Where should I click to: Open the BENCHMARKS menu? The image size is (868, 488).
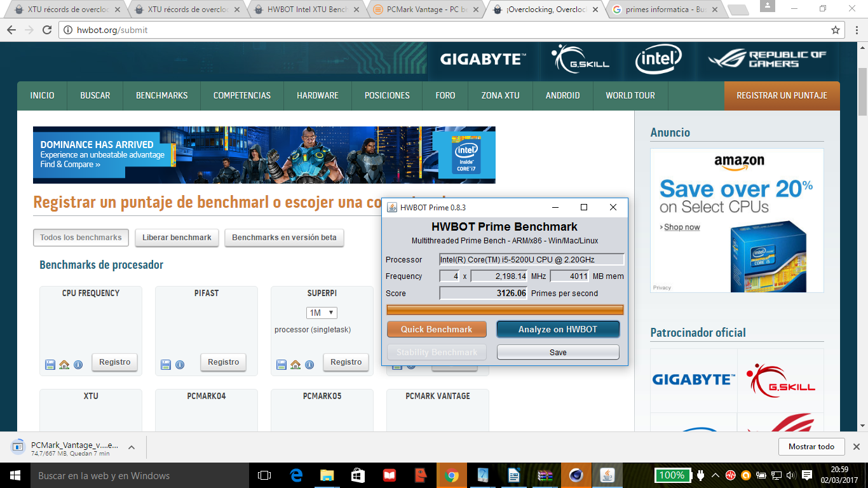pyautogui.click(x=162, y=95)
